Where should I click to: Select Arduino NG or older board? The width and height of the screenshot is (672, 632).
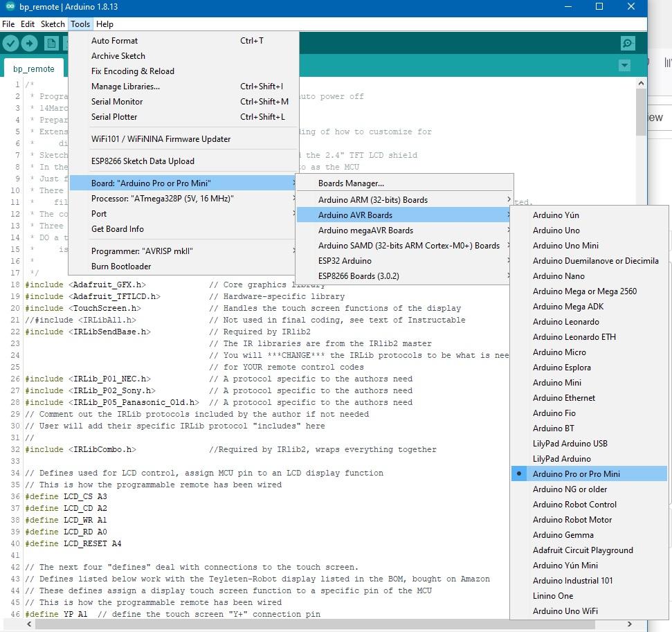click(589, 489)
